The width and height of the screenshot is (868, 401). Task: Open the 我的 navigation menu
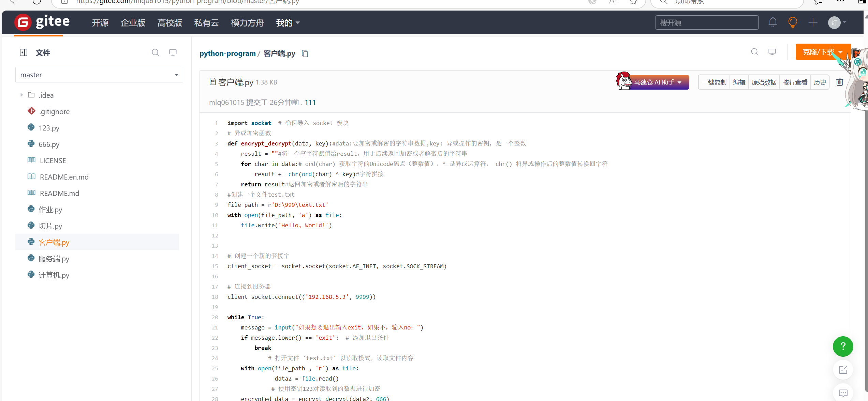click(x=287, y=23)
